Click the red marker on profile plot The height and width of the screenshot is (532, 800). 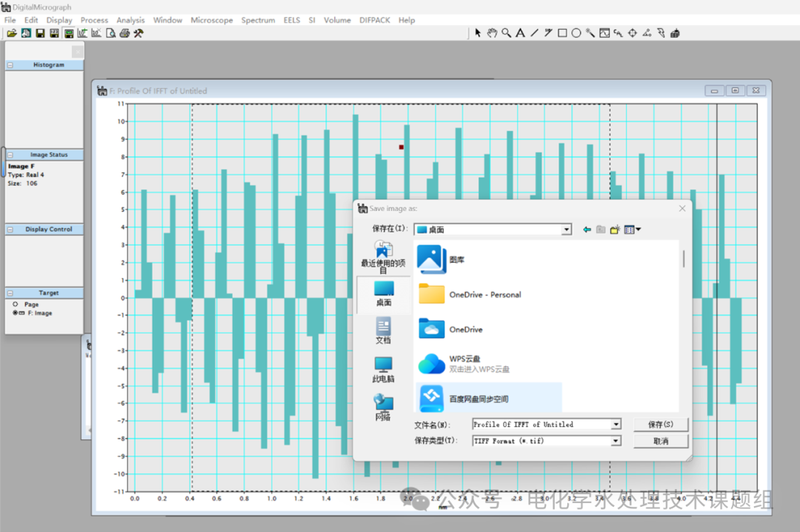pyautogui.click(x=401, y=147)
